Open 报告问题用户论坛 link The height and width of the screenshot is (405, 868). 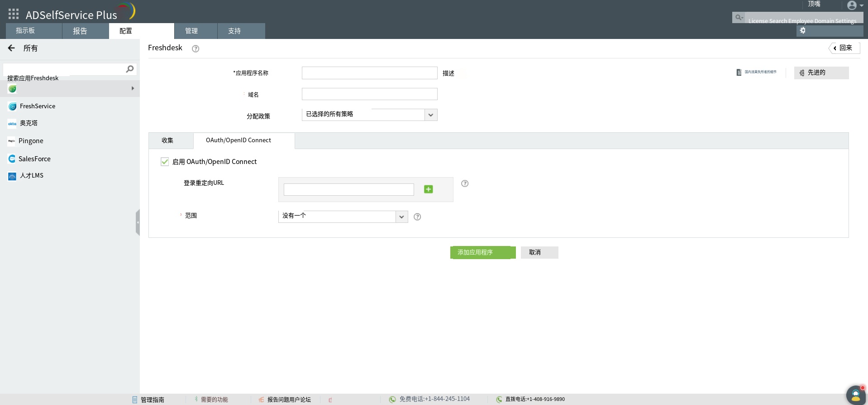click(x=289, y=400)
